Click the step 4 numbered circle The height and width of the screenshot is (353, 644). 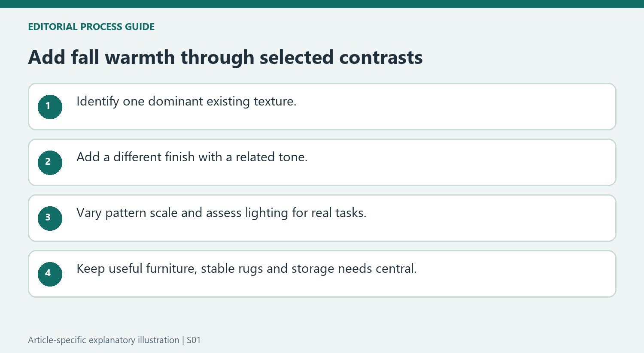pos(50,274)
